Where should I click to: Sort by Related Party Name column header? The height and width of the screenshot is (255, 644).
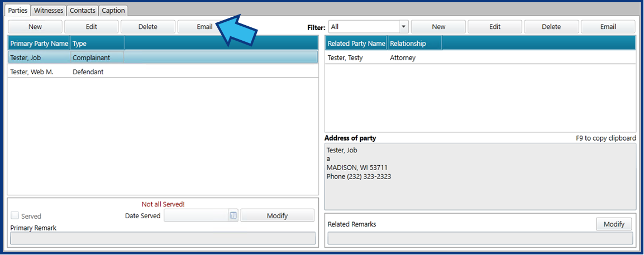(x=356, y=43)
